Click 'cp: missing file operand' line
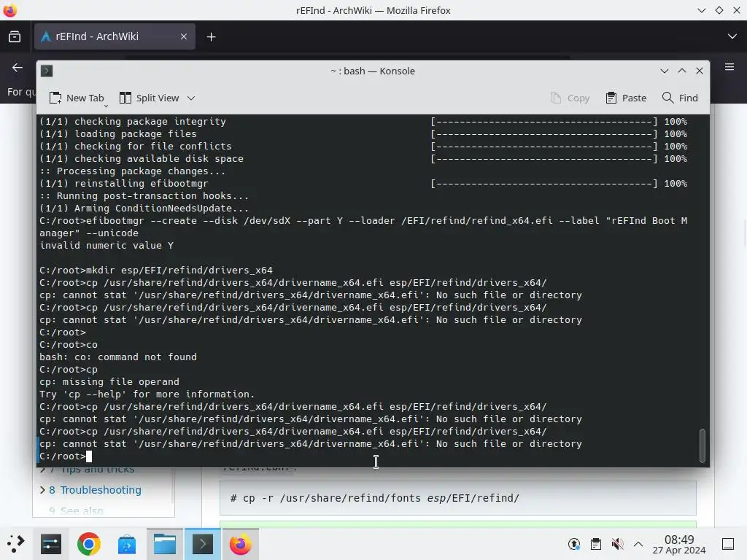The width and height of the screenshot is (747, 560). (109, 382)
